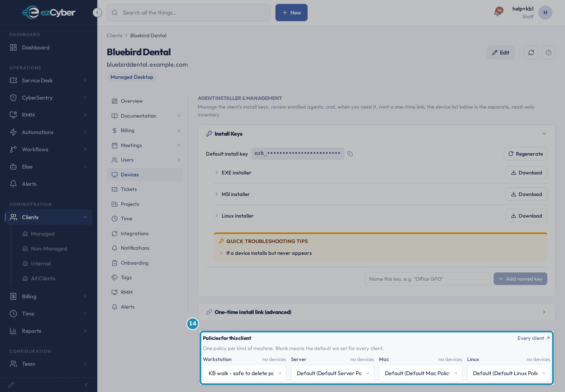Click the collapse arrow at sidebar bottom
Viewport: 565px width, 392px height.
[x=86, y=385]
